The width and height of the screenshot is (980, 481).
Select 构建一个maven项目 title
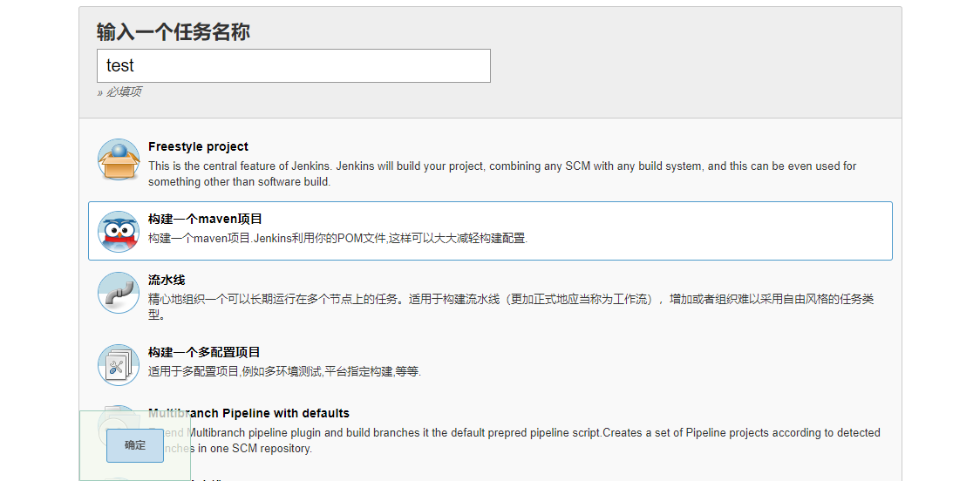[x=205, y=220]
